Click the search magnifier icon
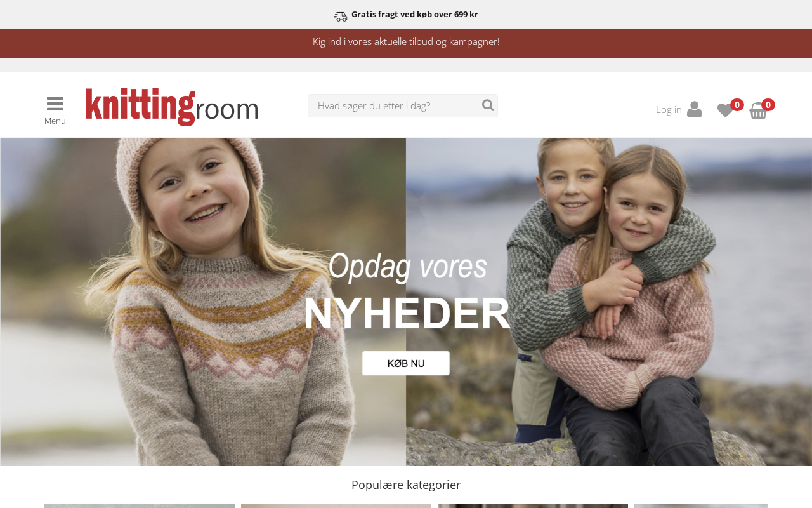The height and width of the screenshot is (508, 812). coord(488,105)
